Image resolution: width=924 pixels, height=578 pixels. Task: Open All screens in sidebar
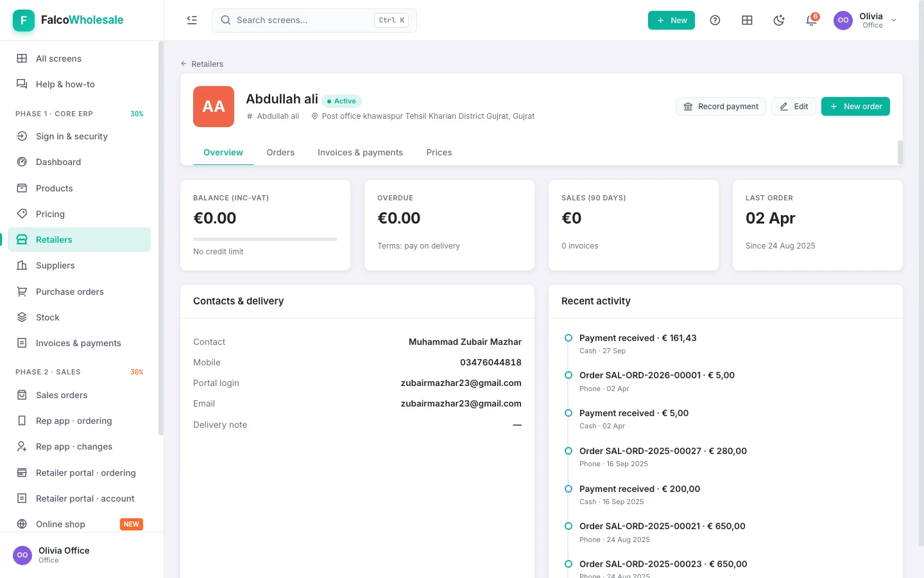(80, 58)
